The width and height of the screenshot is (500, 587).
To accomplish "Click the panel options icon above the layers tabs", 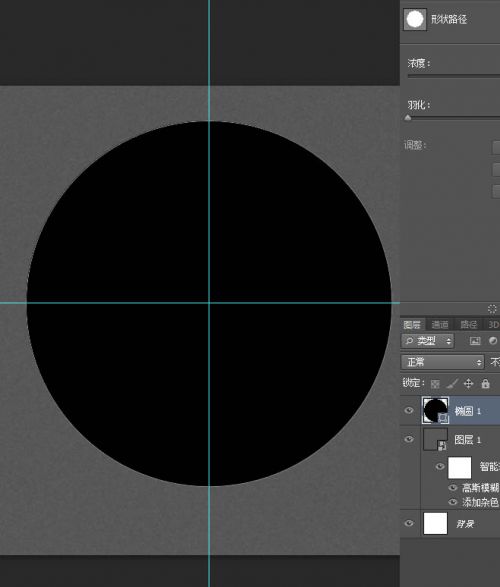I will pos(492,309).
